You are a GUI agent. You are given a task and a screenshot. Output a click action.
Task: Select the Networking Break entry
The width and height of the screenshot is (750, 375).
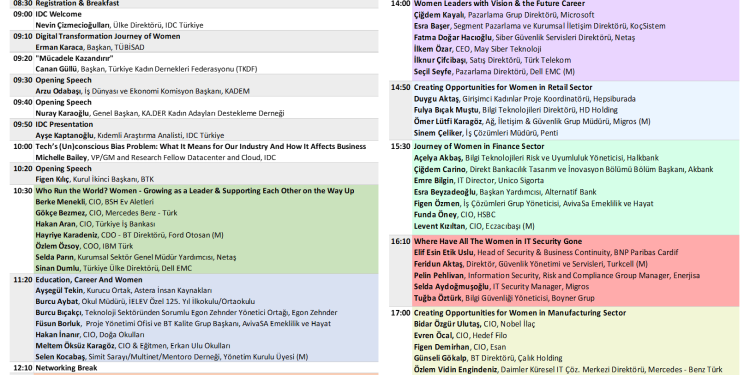pos(66,368)
